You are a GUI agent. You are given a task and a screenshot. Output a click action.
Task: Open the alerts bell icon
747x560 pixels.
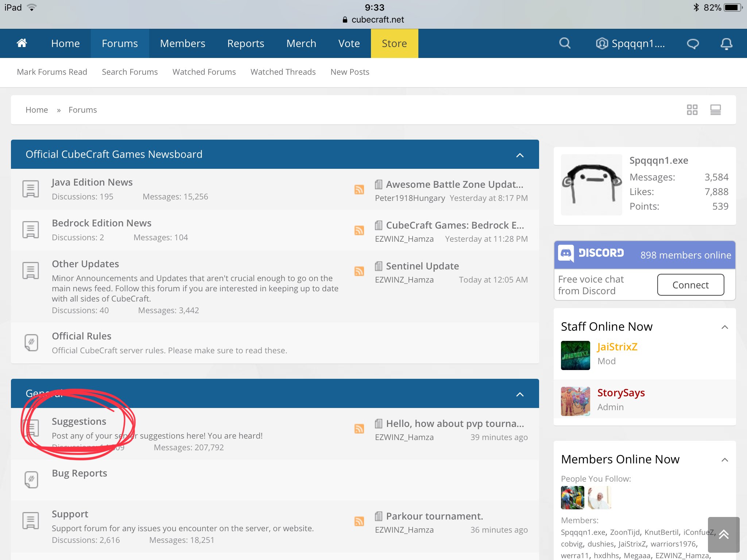coord(726,44)
